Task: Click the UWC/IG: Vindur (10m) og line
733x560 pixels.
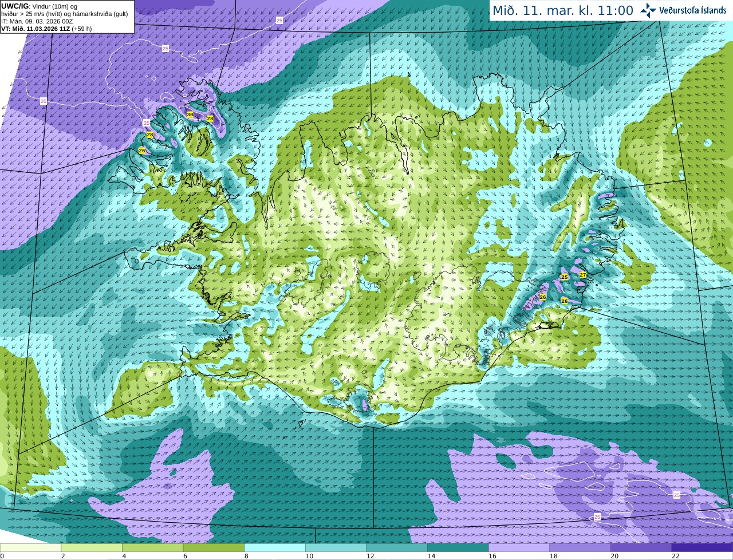Action: [x=39, y=6]
